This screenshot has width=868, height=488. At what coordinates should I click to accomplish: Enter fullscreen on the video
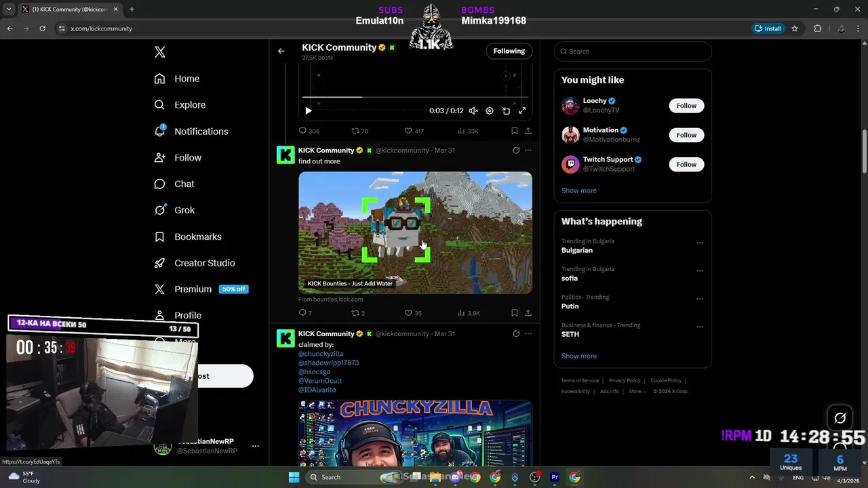coord(522,110)
